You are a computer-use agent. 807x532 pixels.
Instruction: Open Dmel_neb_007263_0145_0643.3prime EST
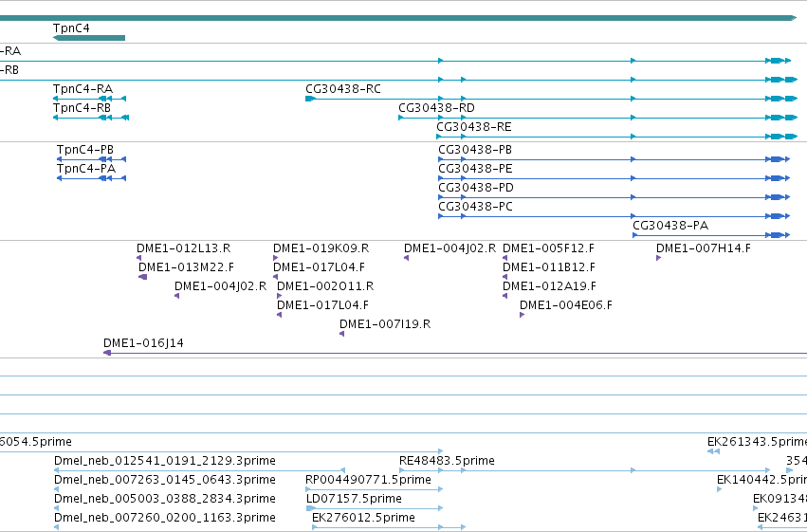(x=56, y=489)
